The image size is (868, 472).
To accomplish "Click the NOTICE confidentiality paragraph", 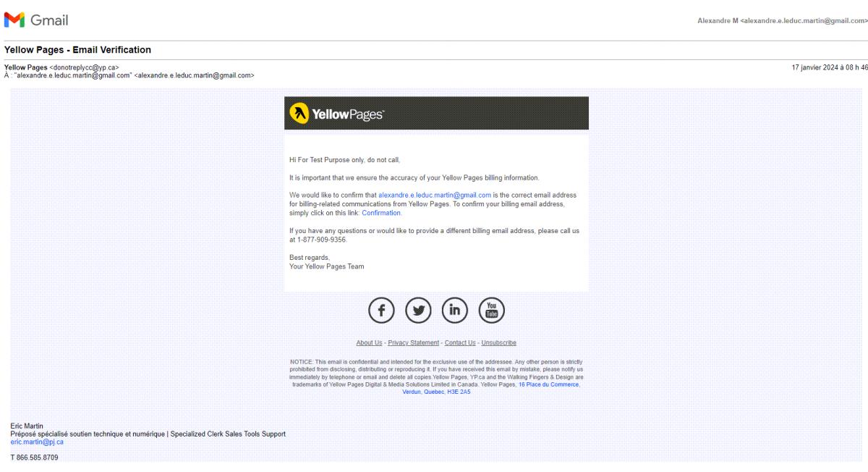I will coord(436,376).
